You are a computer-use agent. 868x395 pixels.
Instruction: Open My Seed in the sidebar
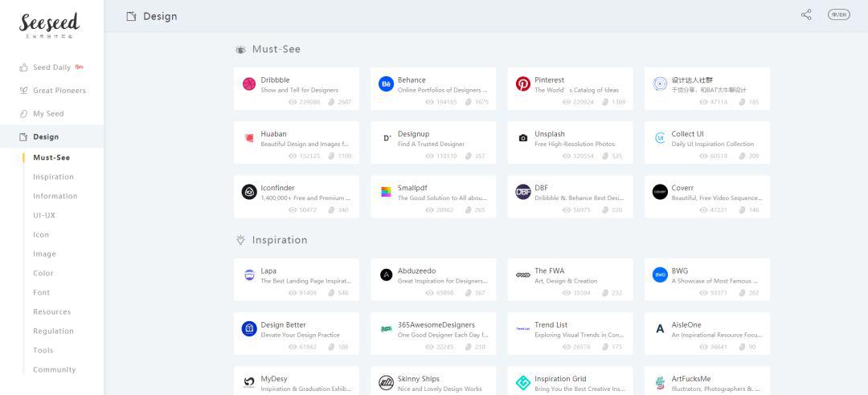pos(48,113)
